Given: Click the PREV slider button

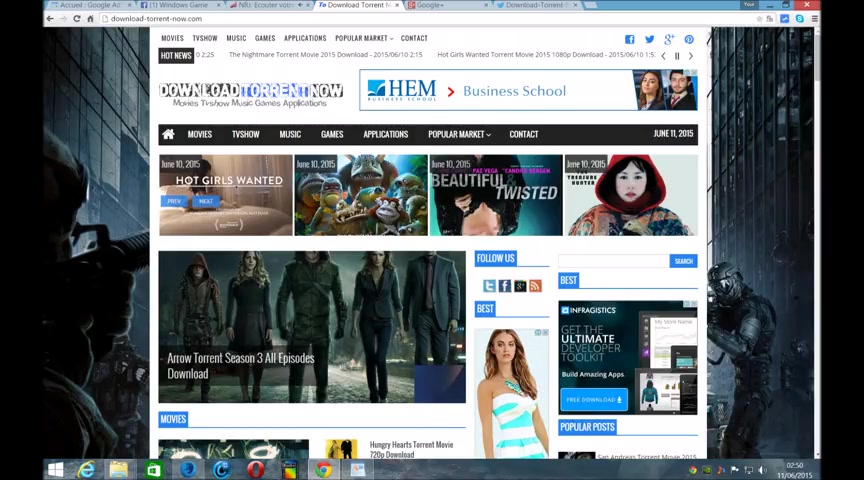Looking at the screenshot, I should [174, 201].
